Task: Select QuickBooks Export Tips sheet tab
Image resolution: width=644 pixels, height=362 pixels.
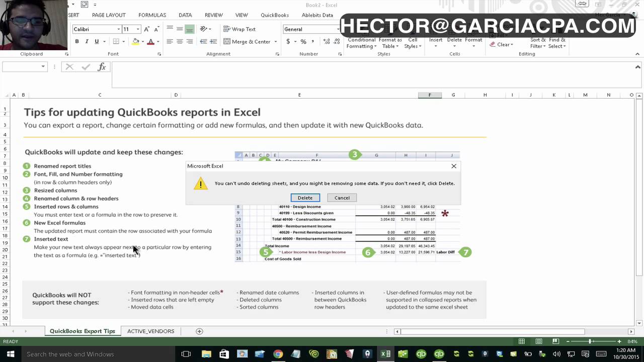Action: click(83, 331)
